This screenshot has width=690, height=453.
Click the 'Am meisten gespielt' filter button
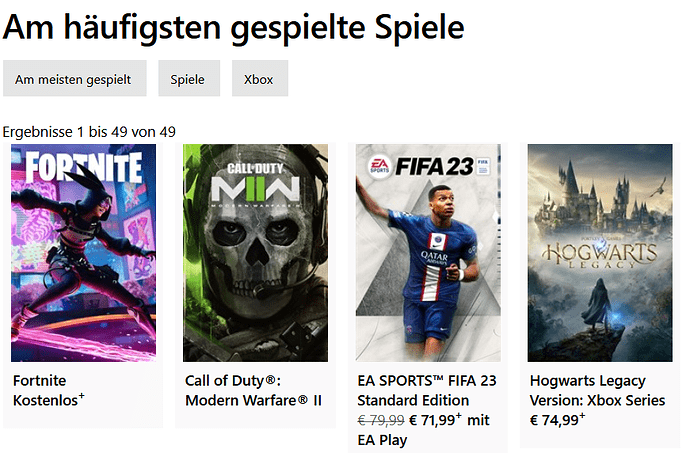[75, 78]
